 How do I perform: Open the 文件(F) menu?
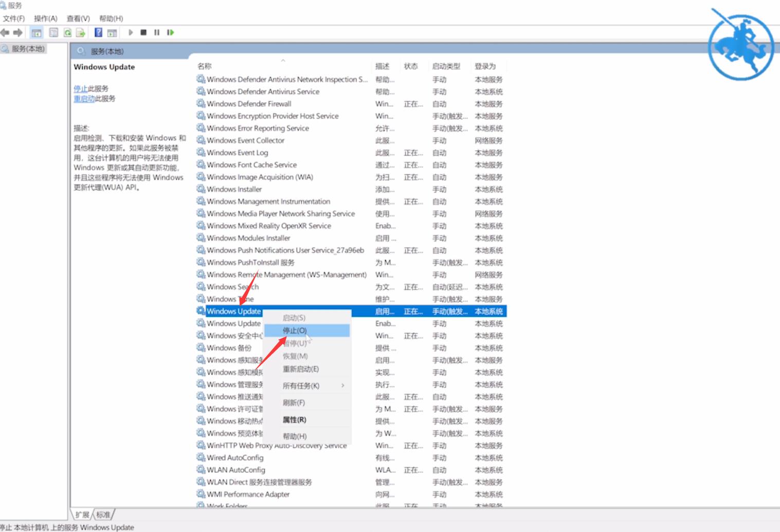pos(14,19)
